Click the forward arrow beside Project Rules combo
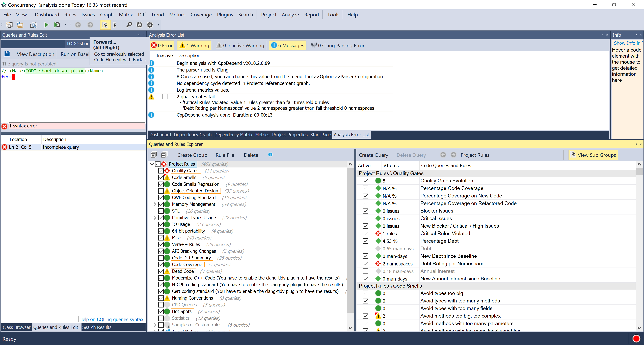Image resolution: width=644 pixels, height=345 pixels. coord(453,155)
